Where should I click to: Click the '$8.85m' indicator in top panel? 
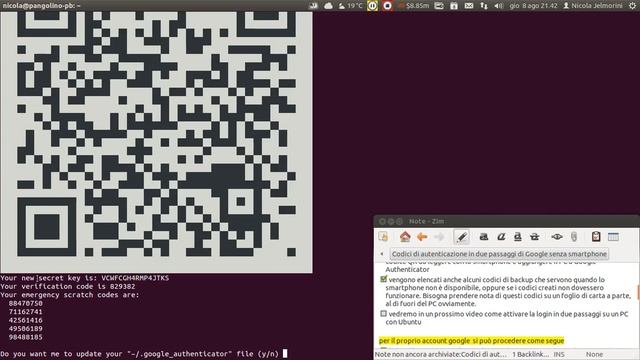414,6
